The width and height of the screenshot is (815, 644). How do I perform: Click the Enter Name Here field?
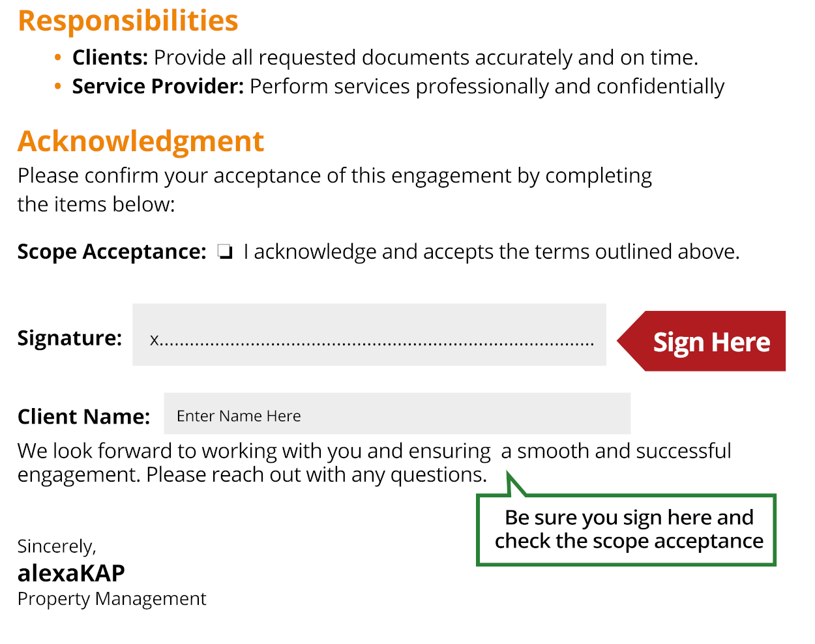point(396,414)
